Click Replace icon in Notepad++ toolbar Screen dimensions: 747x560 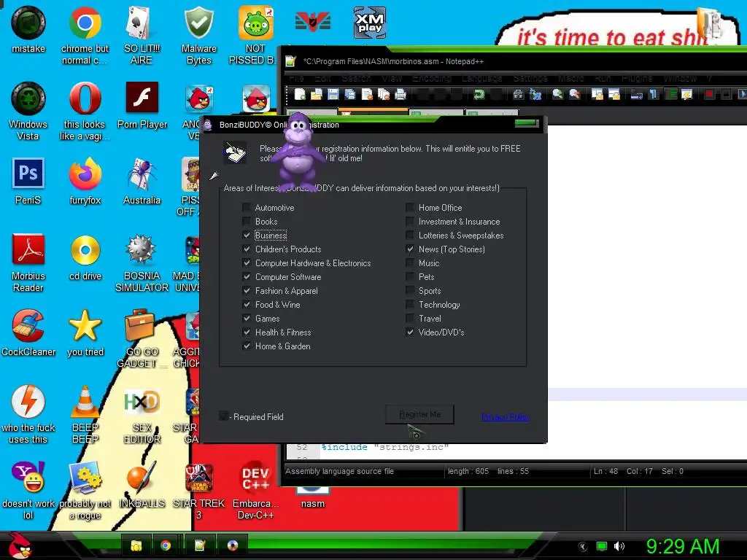click(535, 95)
